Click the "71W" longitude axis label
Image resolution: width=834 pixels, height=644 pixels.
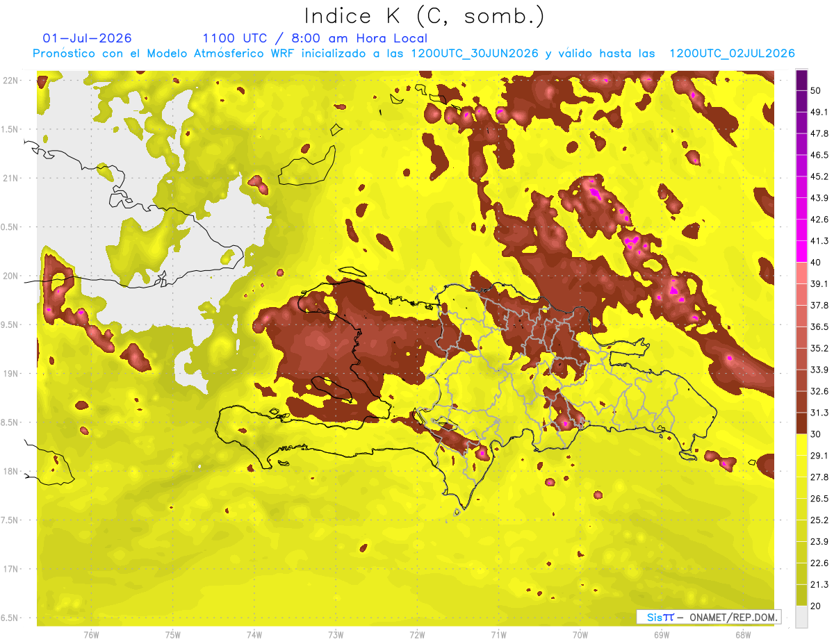499,635
